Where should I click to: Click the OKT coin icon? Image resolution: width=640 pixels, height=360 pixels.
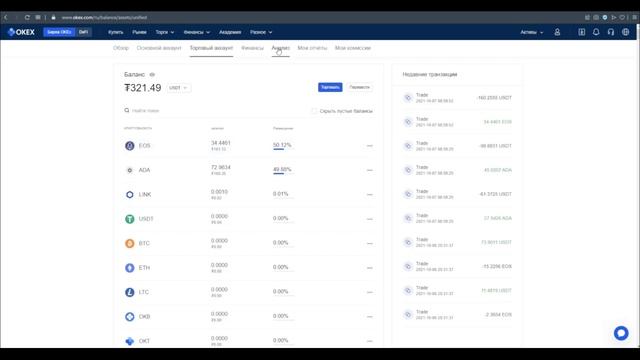(129, 341)
